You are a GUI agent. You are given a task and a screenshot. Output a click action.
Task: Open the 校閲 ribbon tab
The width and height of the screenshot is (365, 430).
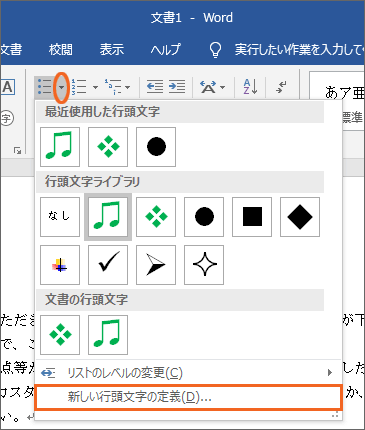(61, 49)
